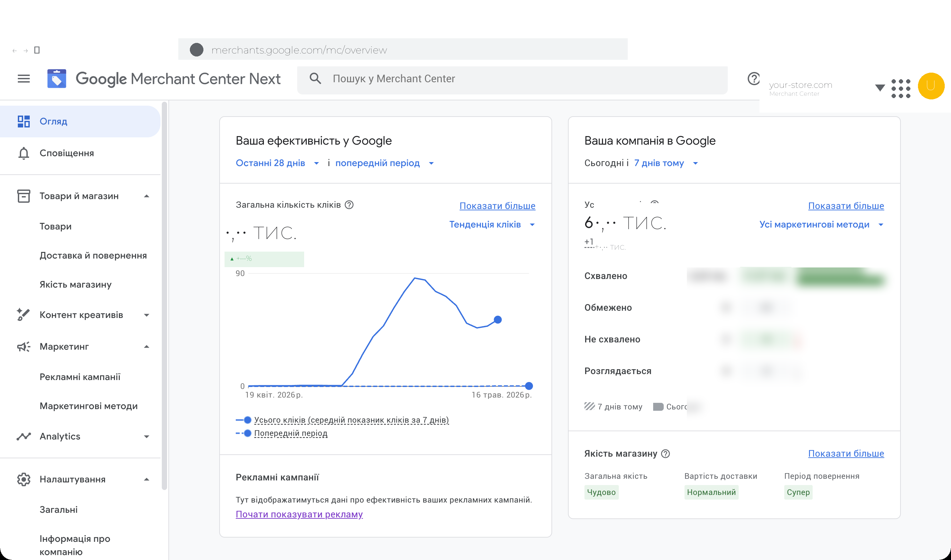Click the Products and store box icon

click(x=24, y=196)
